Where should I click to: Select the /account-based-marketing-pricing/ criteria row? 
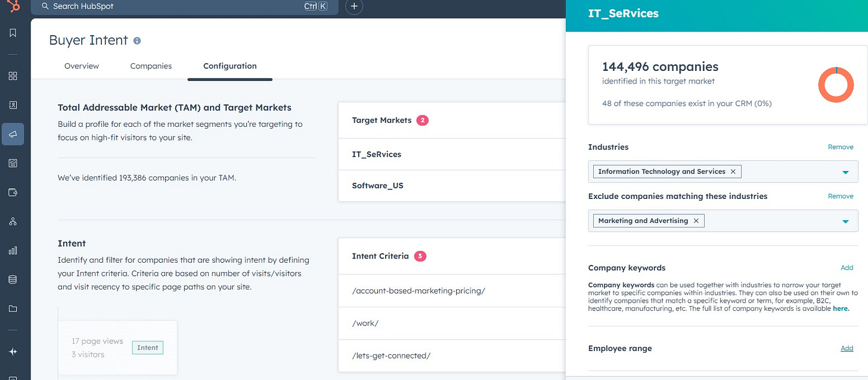point(452,291)
